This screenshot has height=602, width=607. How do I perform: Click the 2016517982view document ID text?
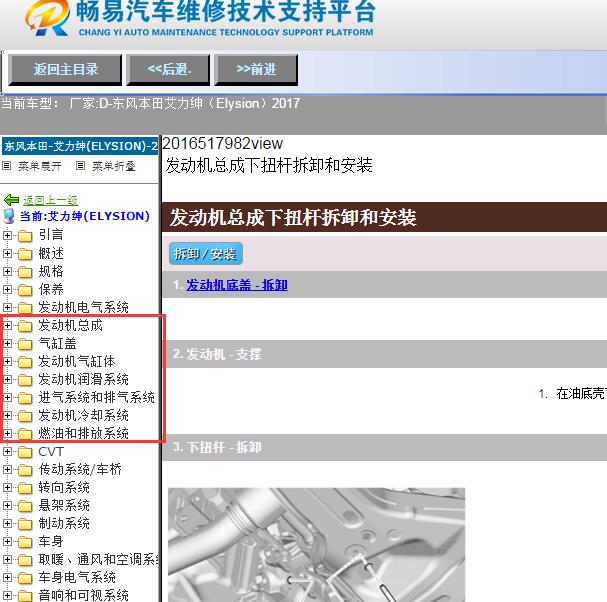click(223, 144)
